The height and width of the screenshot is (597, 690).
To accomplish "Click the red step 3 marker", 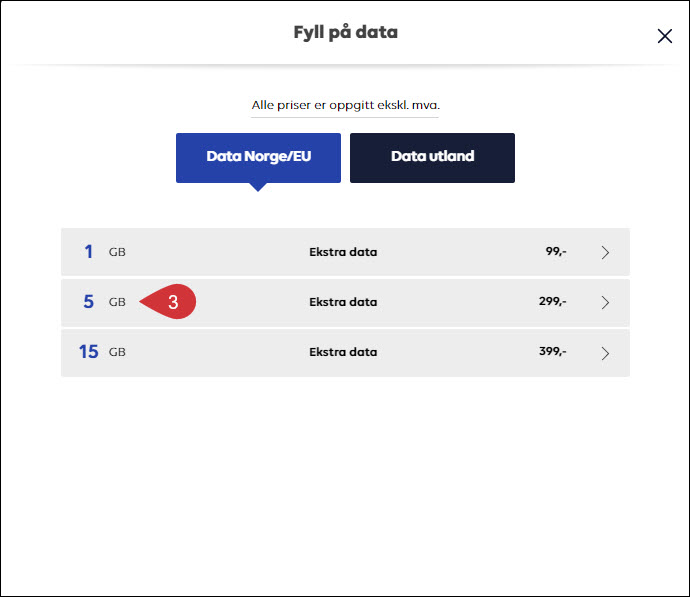I will click(169, 302).
